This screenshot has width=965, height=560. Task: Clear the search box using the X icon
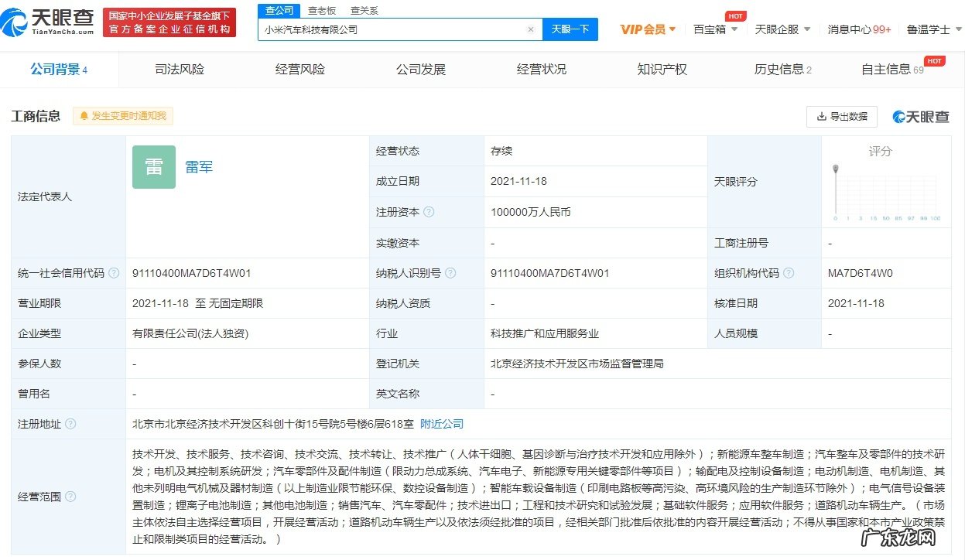[531, 29]
